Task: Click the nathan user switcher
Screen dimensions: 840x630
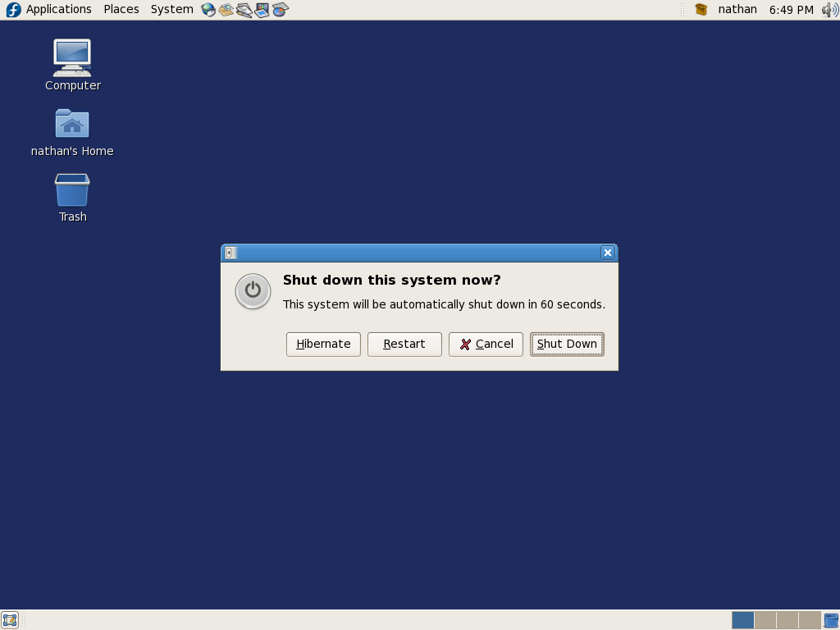Action: click(737, 10)
